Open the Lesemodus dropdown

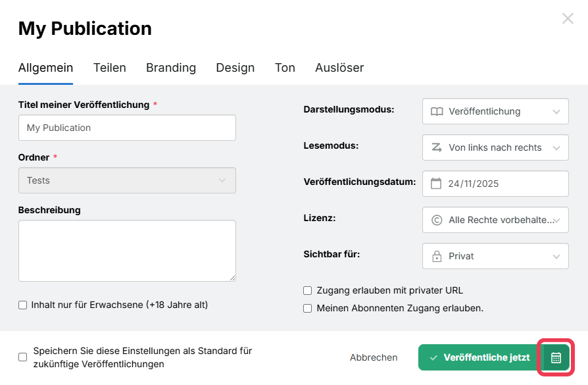(495, 147)
